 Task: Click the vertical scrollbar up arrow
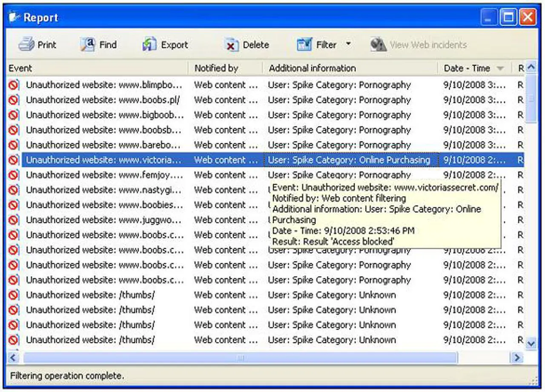pyautogui.click(x=531, y=67)
